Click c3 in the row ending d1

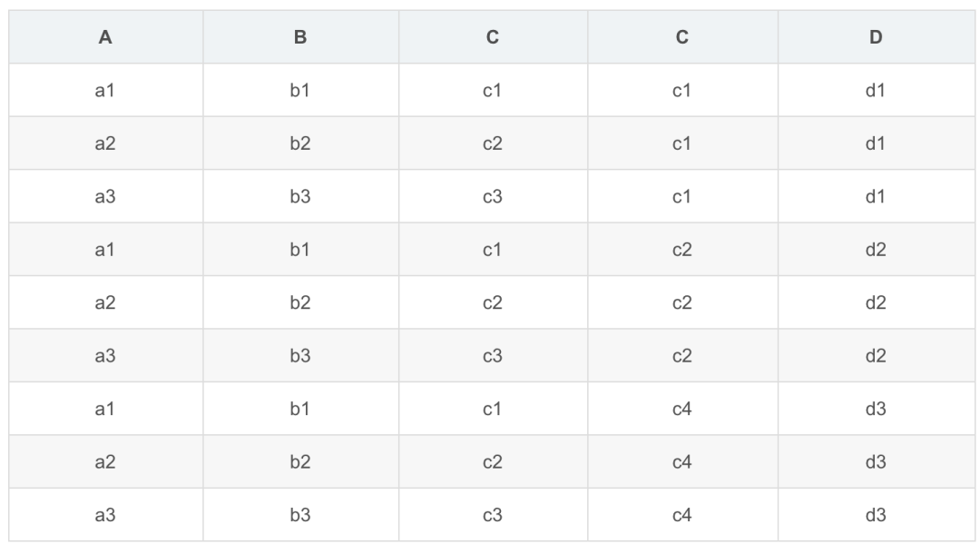[x=492, y=197]
